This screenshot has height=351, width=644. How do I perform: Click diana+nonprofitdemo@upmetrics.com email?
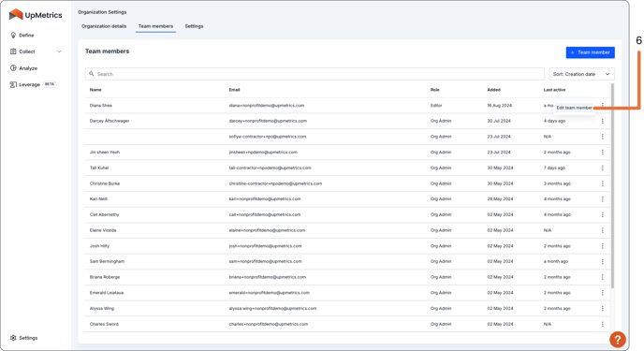[267, 106]
